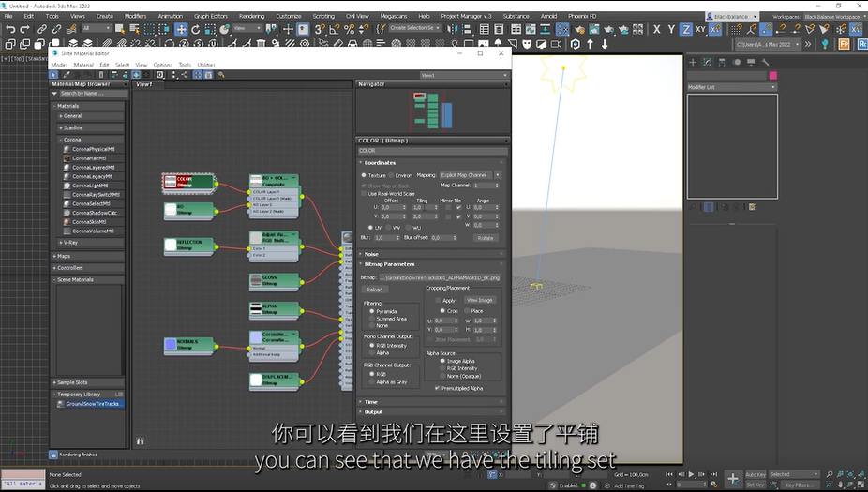Click the View Image button

pyautogui.click(x=480, y=300)
